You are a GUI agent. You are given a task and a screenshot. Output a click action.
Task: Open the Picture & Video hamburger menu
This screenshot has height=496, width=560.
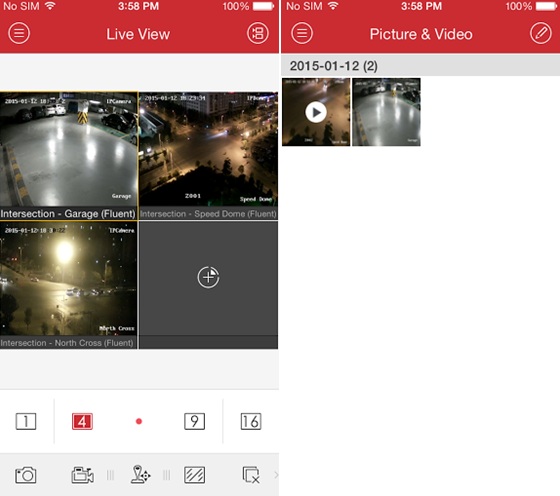(302, 33)
